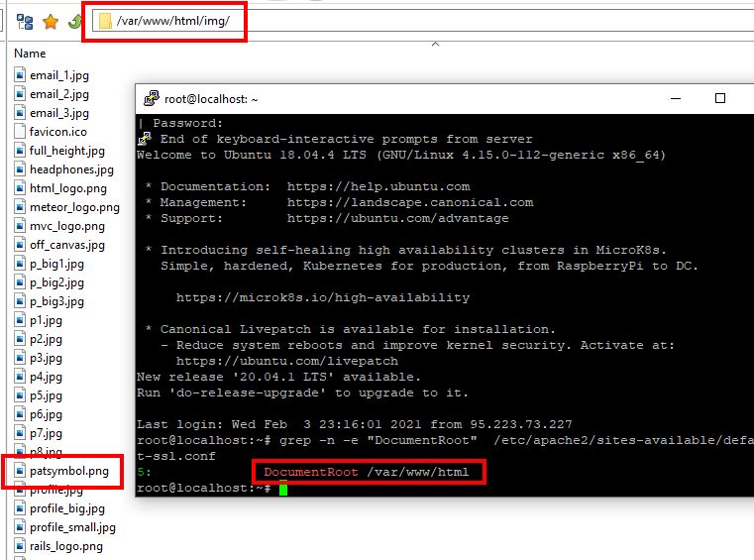Select file email_2.jpg
The image size is (754, 560).
click(59, 94)
